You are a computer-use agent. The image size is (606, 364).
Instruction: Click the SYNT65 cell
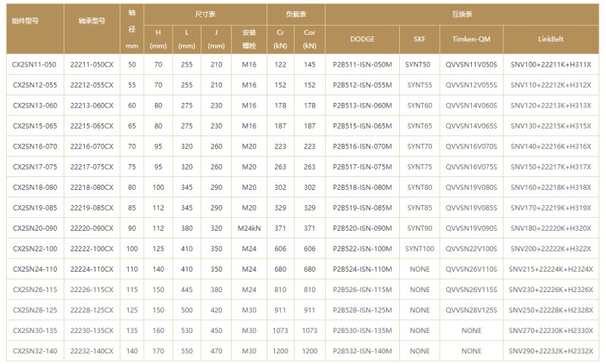pyautogui.click(x=420, y=126)
